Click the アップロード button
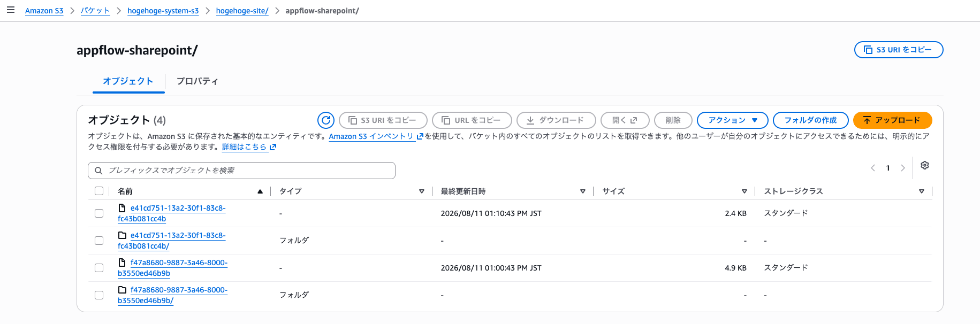Viewport: 980px width, 324px height. (x=893, y=120)
